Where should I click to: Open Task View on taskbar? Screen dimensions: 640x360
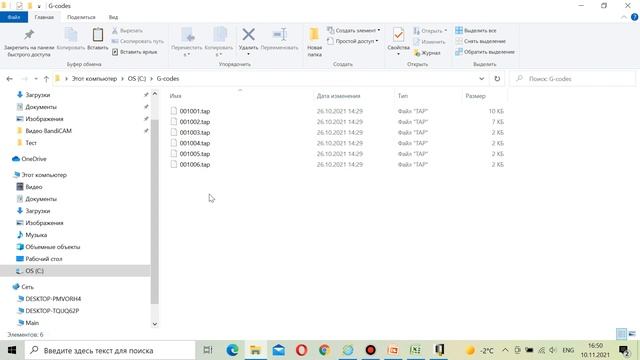tap(208, 350)
